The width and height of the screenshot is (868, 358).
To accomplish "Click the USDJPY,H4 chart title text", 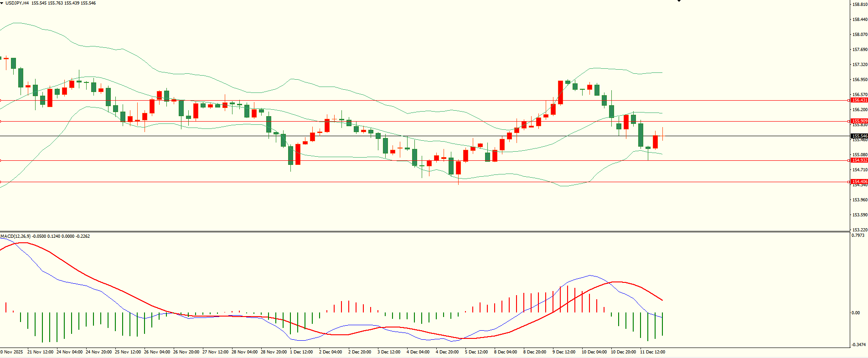I will click(17, 3).
